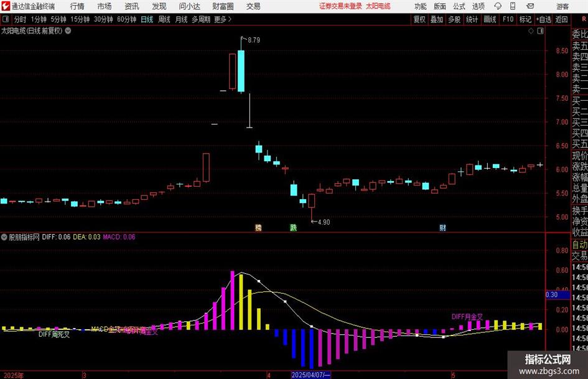Click the 画线 drawing button
588x379 pixels.
click(490, 19)
